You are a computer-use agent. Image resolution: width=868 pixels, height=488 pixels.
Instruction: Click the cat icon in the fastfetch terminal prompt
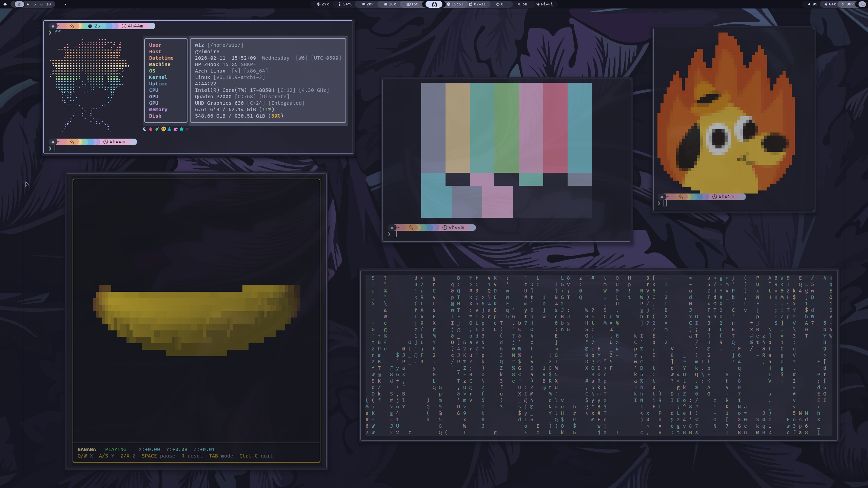click(x=53, y=26)
